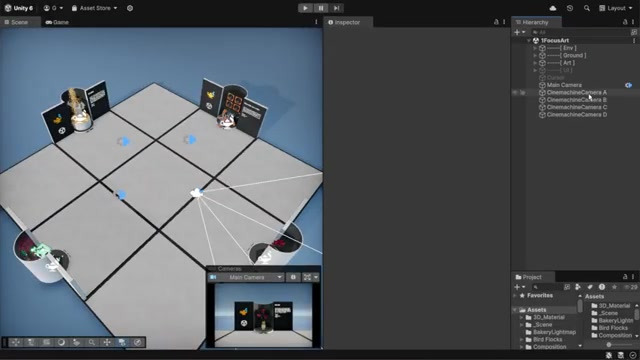Collapse the Assets folder in Project tree

[x=515, y=310]
